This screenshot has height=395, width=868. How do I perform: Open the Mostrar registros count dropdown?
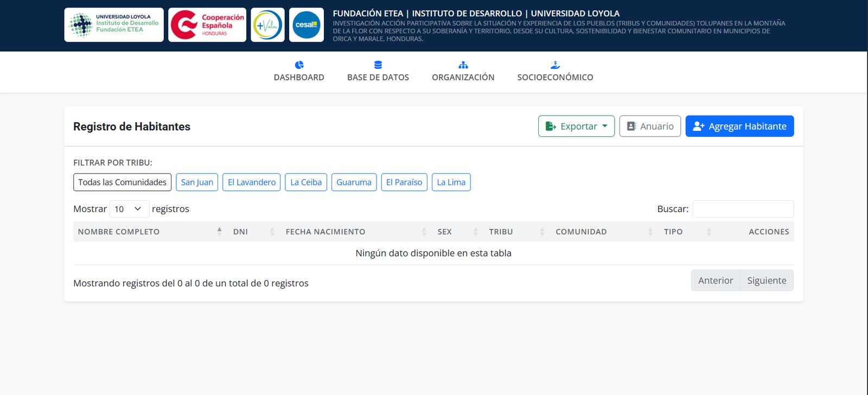pyautogui.click(x=129, y=209)
